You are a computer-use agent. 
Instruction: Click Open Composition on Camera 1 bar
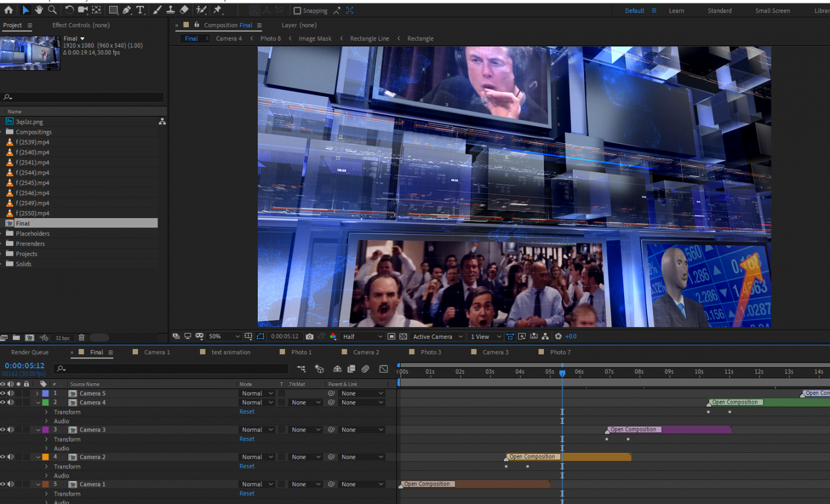[427, 484]
